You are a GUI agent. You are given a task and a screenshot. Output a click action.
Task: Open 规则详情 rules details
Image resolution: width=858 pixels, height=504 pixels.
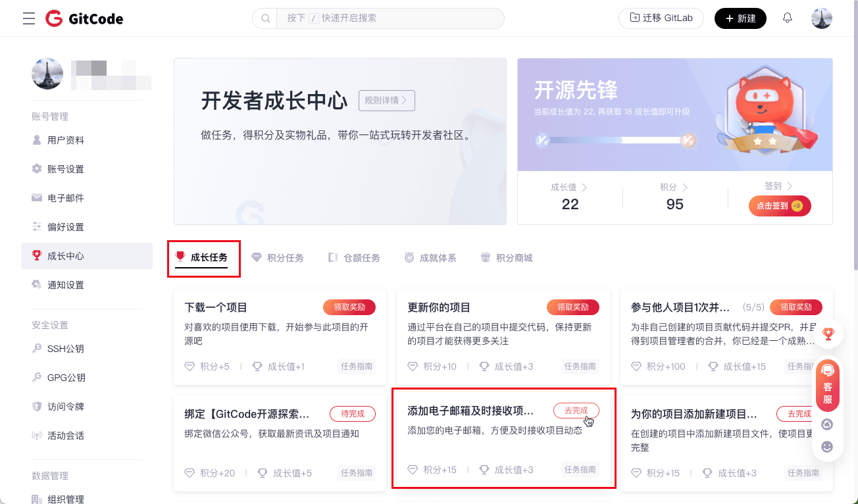pos(386,101)
